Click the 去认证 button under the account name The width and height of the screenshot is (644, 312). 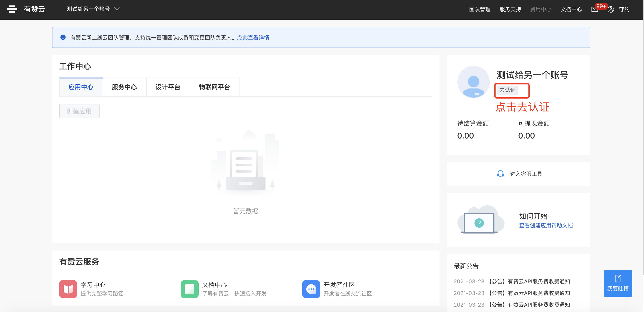tap(507, 90)
